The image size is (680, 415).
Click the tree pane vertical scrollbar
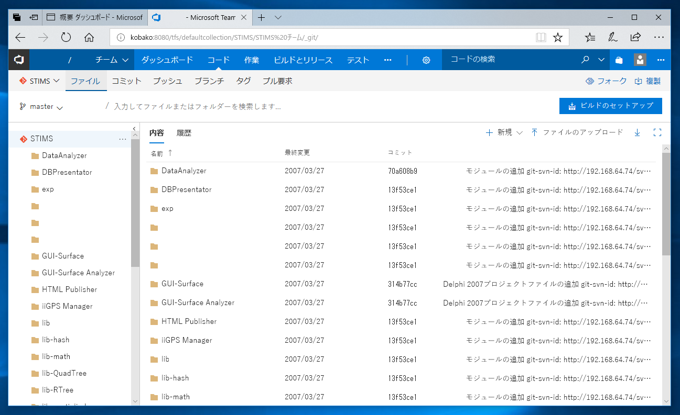[135, 204]
